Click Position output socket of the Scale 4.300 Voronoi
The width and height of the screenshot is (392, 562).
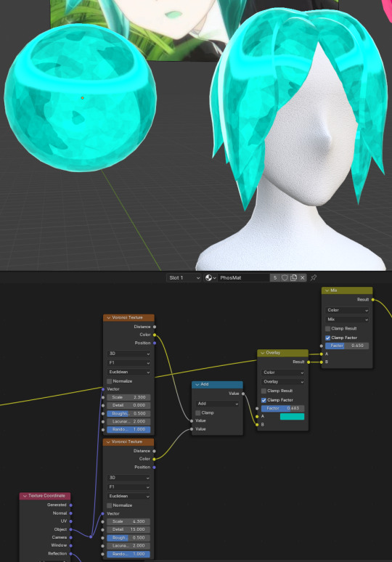154,468
